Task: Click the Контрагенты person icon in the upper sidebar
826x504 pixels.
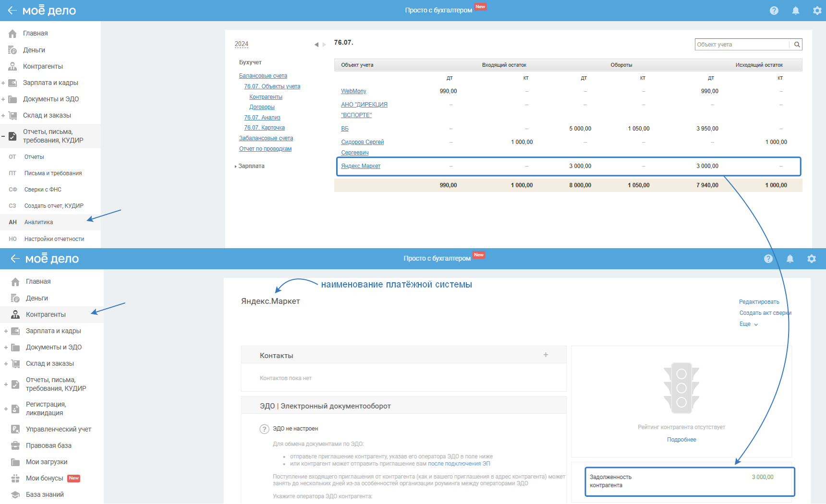Action: coord(12,66)
